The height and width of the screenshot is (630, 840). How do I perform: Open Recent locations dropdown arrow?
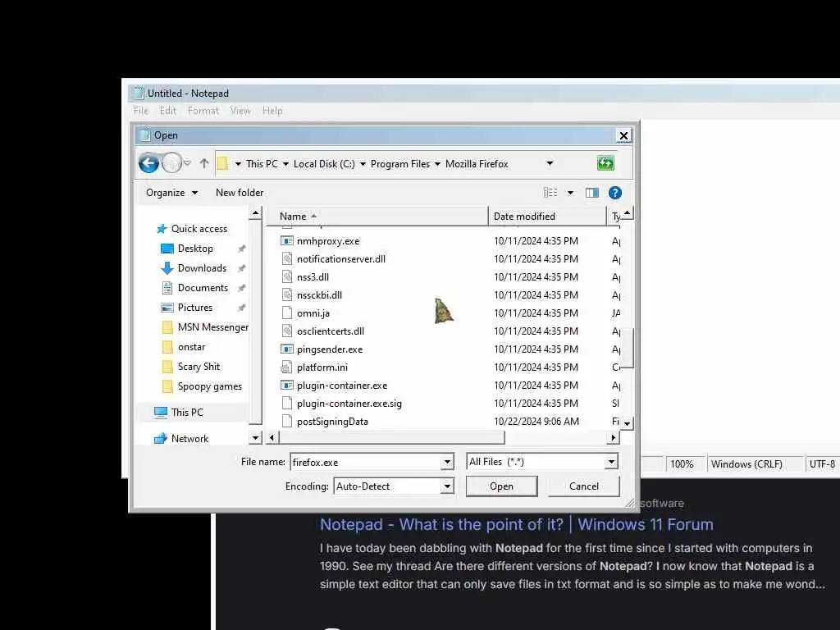[188, 163]
